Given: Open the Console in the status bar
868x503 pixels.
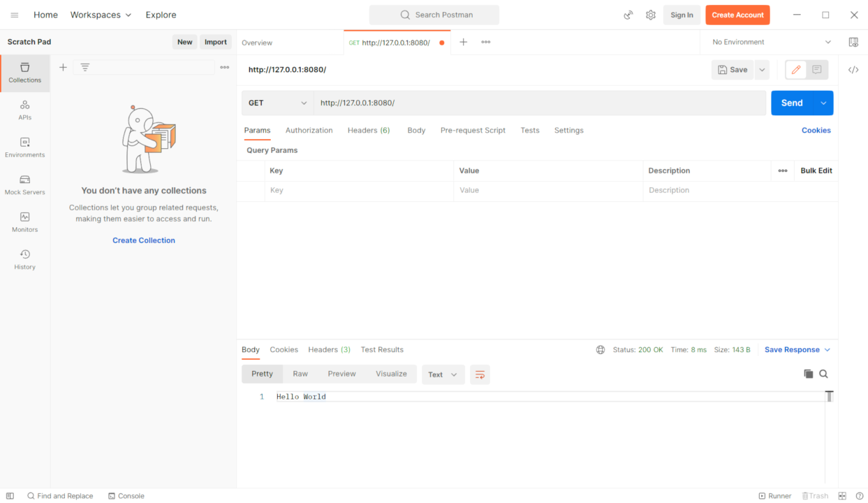Looking at the screenshot, I should coord(126,496).
